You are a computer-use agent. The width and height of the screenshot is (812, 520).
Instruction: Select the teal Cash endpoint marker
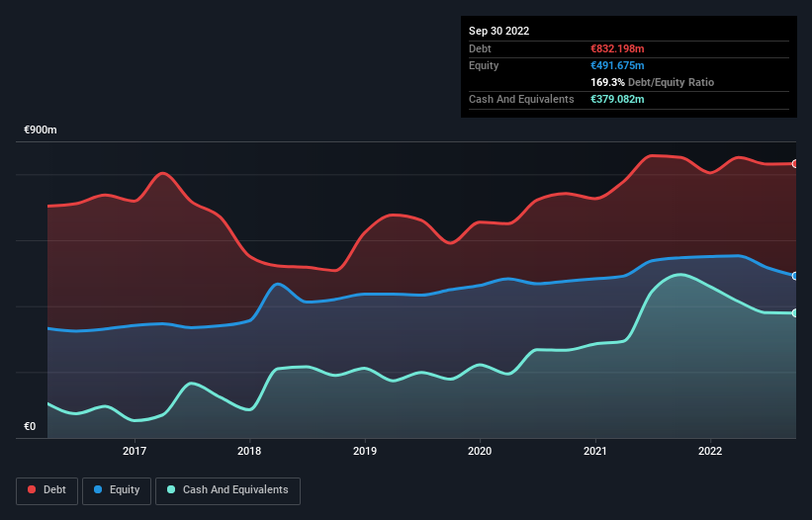795,313
